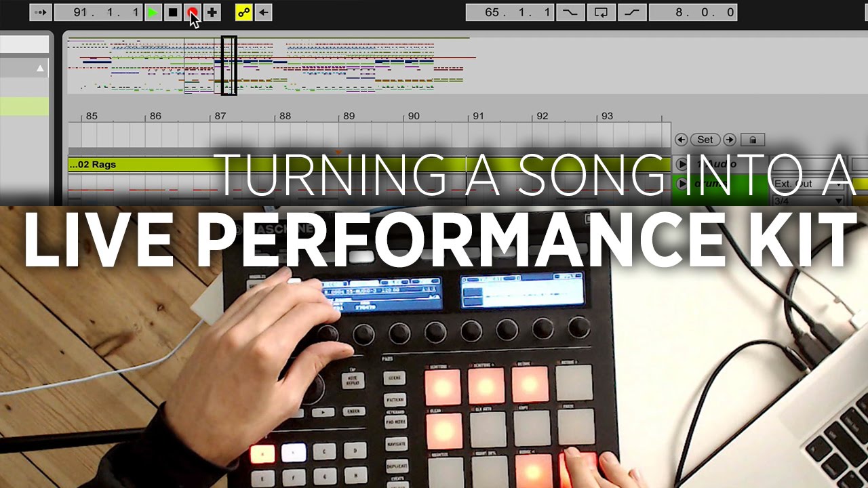This screenshot has width=868, height=488.
Task: Click the loop start field 65.1.1
Action: click(x=509, y=12)
